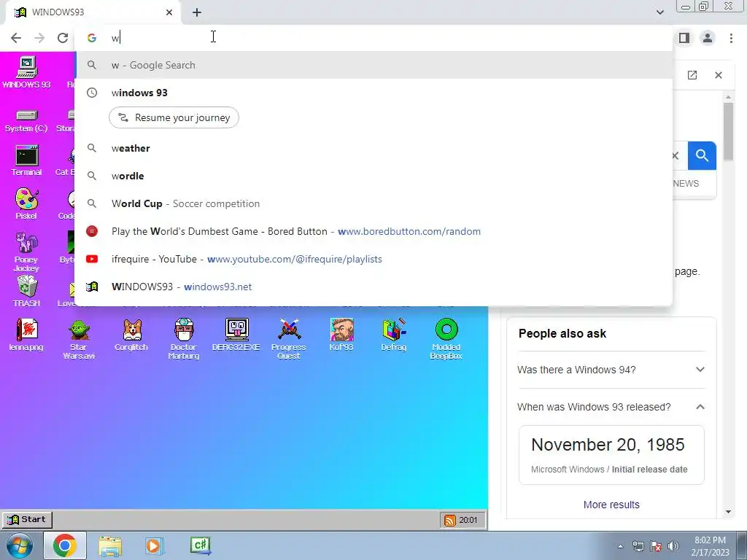Viewport: 747px width, 560px height.
Task: Open the media player taskbar icon
Action: (153, 545)
